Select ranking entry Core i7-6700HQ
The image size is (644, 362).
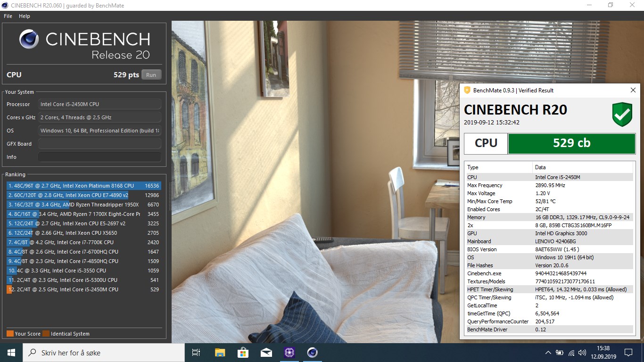(x=83, y=252)
